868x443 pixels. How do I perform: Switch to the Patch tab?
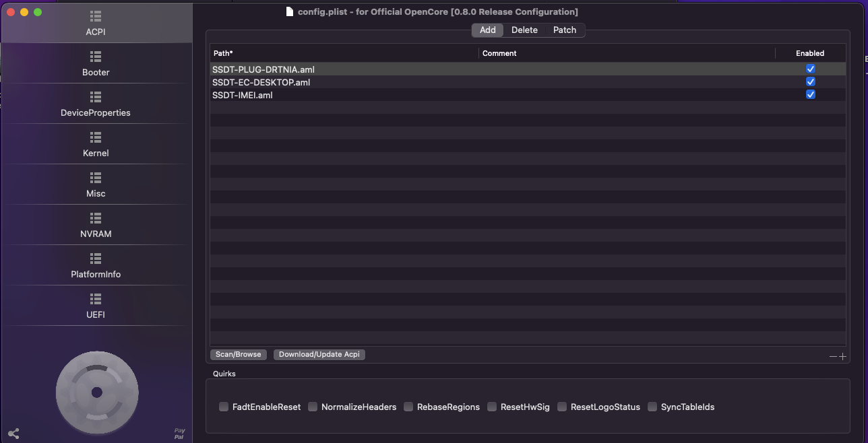pos(565,30)
